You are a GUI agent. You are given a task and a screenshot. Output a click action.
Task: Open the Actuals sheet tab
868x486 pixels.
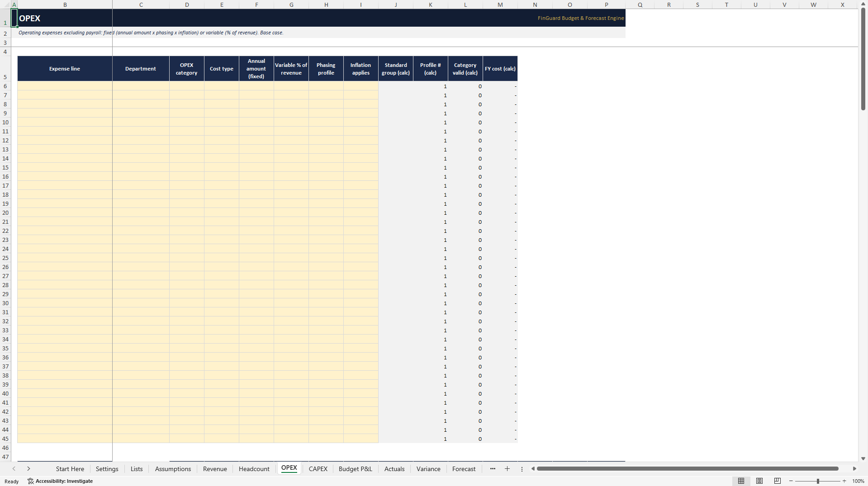coord(394,469)
